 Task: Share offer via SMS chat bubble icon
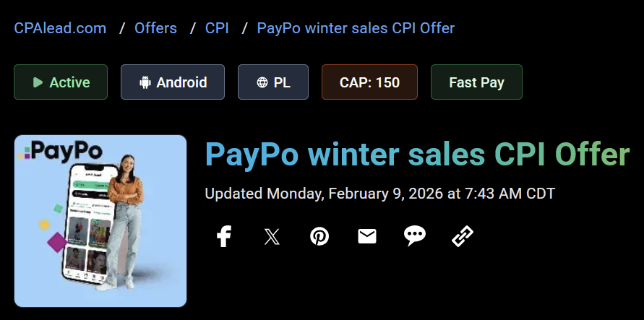(415, 236)
